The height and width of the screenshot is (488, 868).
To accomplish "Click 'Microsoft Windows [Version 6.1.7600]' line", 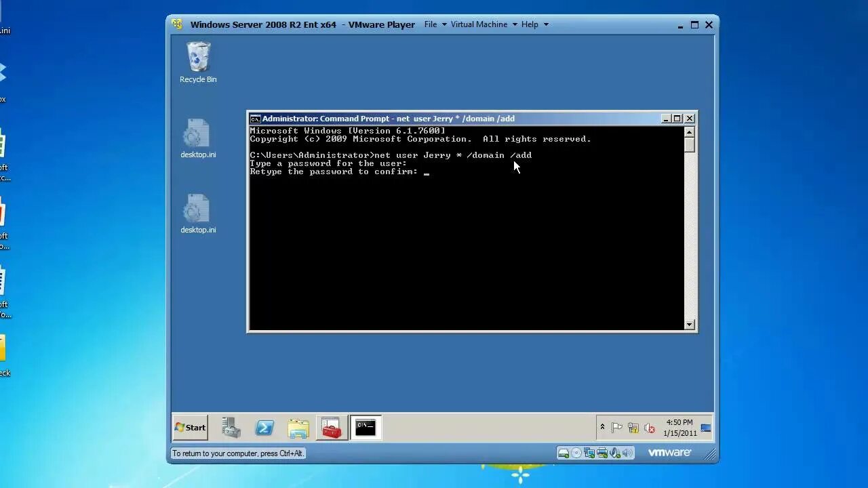I will click(x=348, y=131).
